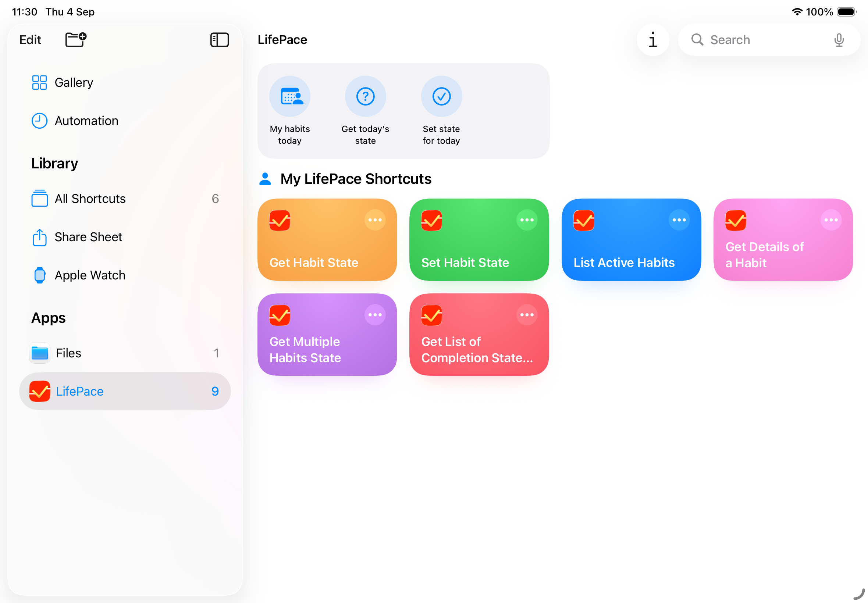Hide the sidebar with toggle icon

click(220, 40)
